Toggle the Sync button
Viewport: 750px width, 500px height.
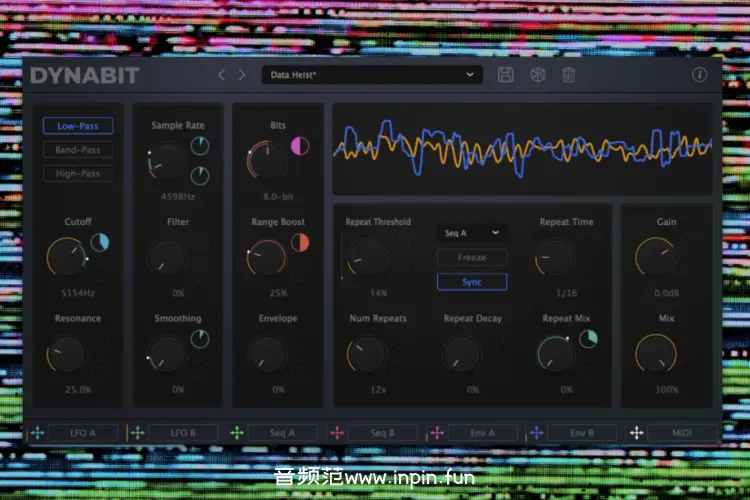(x=472, y=281)
